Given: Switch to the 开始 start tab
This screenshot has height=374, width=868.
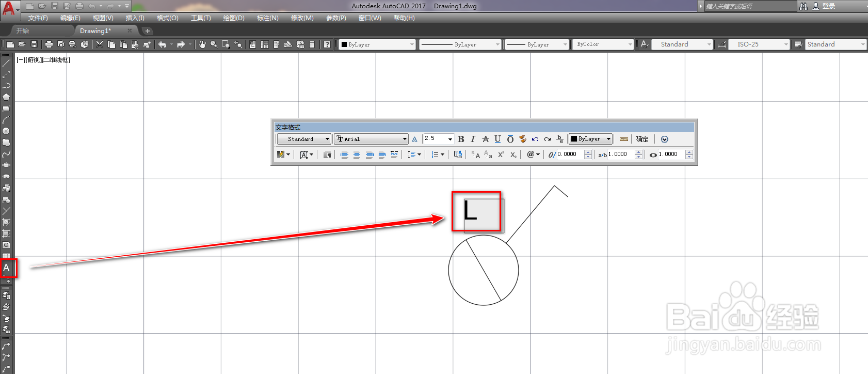Looking at the screenshot, I should tap(23, 31).
